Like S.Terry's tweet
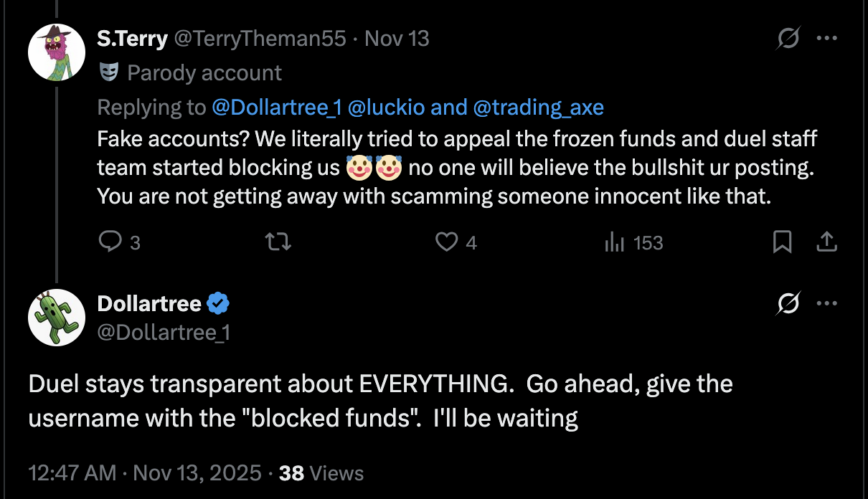 (446, 243)
